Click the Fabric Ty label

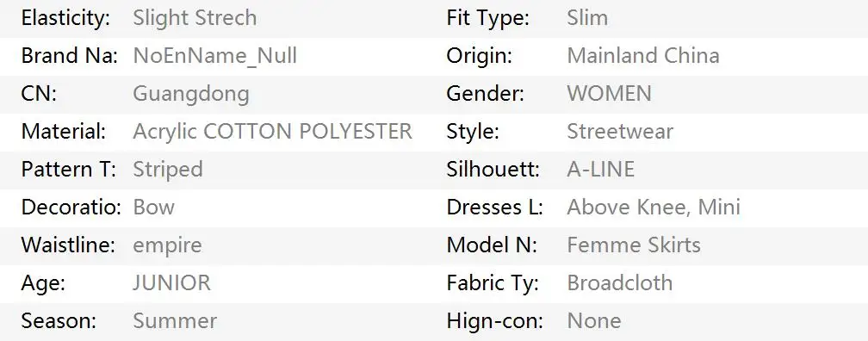pos(493,283)
